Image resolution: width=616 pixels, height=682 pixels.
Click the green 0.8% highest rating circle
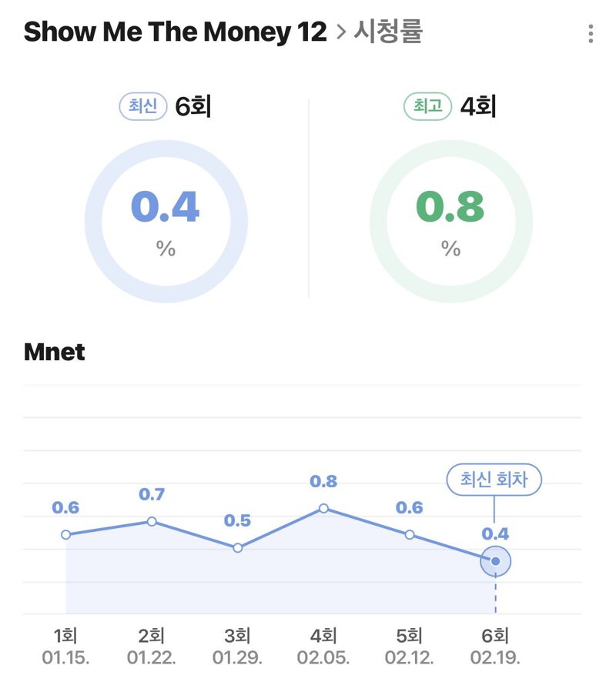451,221
